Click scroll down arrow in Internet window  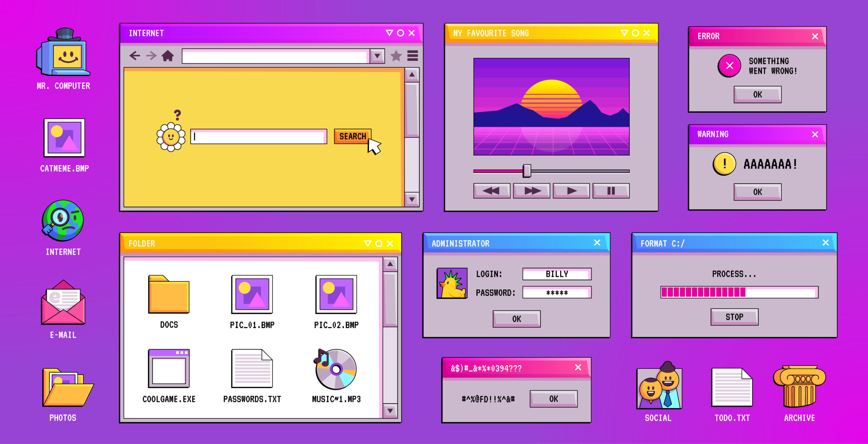(x=412, y=199)
